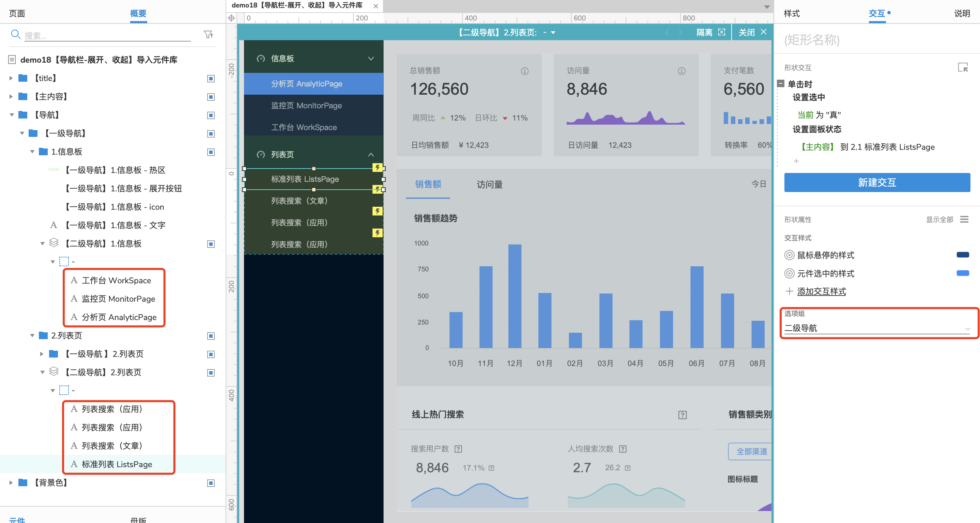Toggle the view marker square for 1.信息板
Screen dimensions: 980x523
[211, 152]
